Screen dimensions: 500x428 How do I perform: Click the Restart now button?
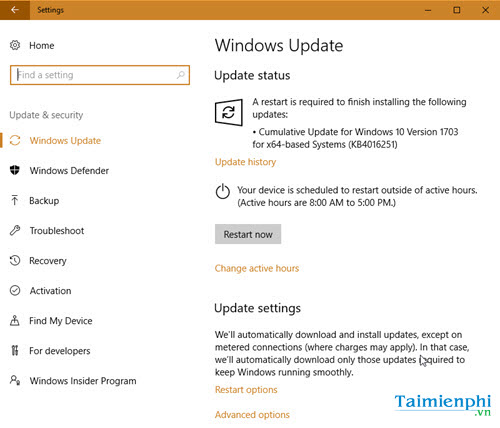click(x=248, y=234)
